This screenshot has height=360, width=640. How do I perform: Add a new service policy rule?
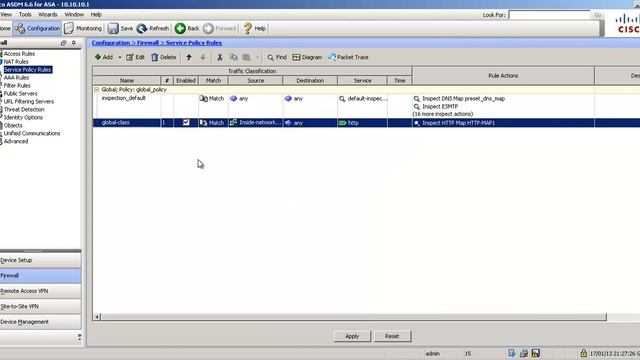(x=104, y=57)
